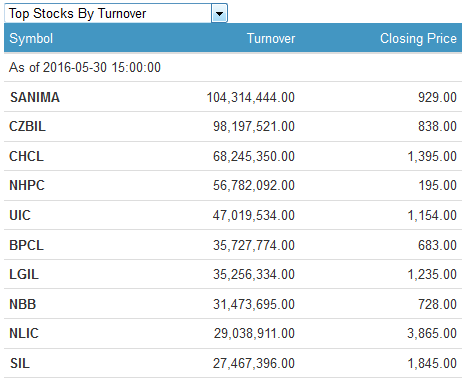462x380 pixels.
Task: Select NHPC closing price 195.00
Action: [438, 185]
